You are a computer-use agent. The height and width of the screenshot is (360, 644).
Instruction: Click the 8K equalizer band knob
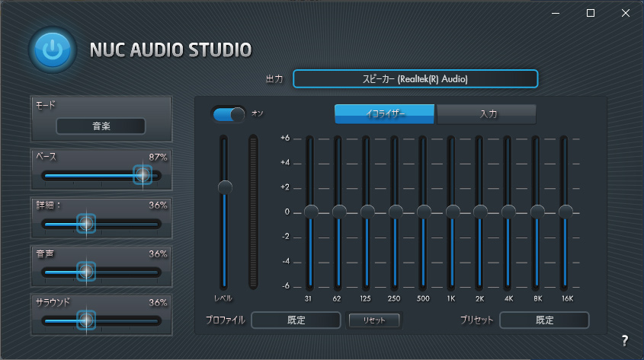537,212
